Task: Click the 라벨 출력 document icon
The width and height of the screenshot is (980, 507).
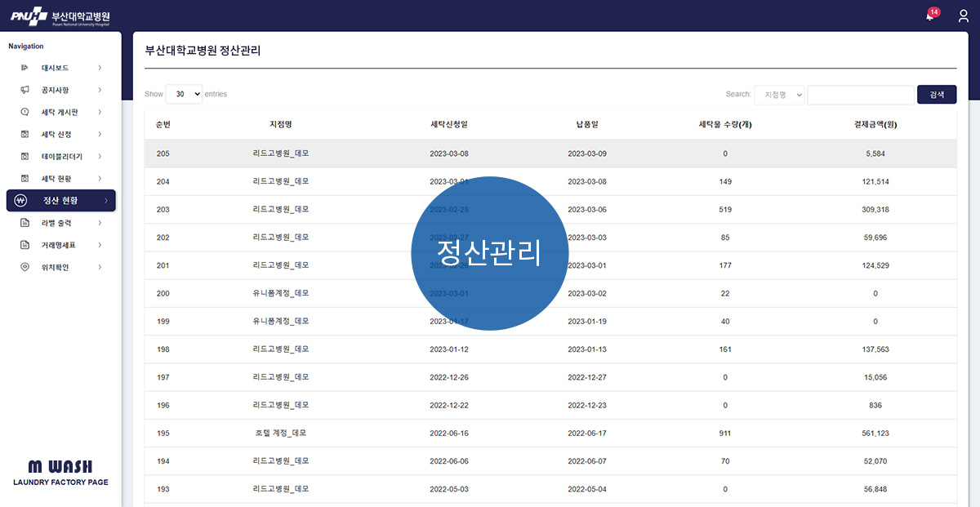Action: click(x=24, y=223)
